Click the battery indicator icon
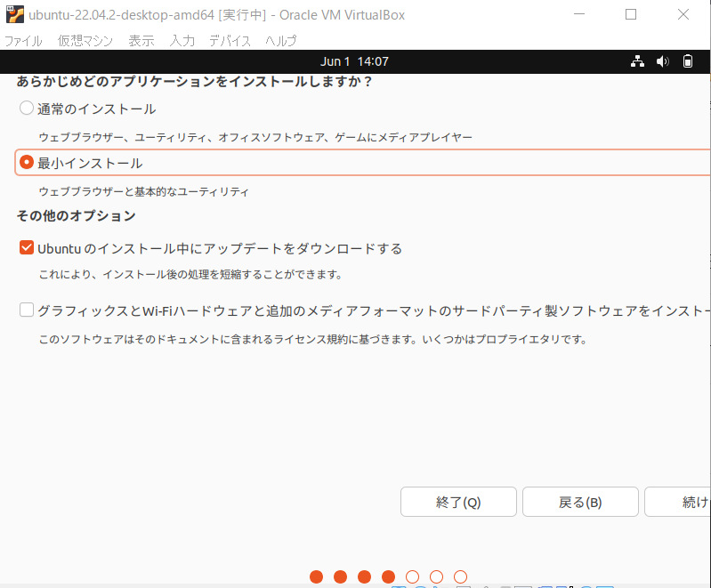Image resolution: width=711 pixels, height=588 pixels. (x=688, y=61)
